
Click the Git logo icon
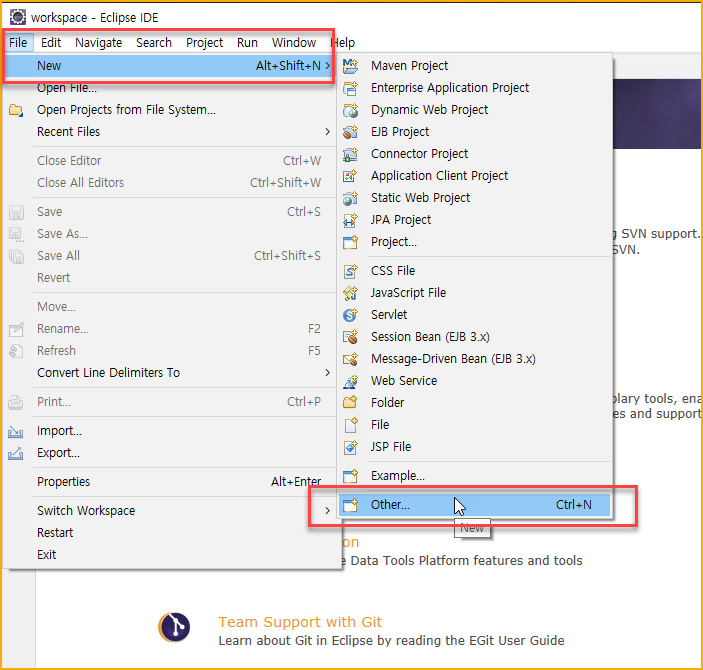pos(174,627)
